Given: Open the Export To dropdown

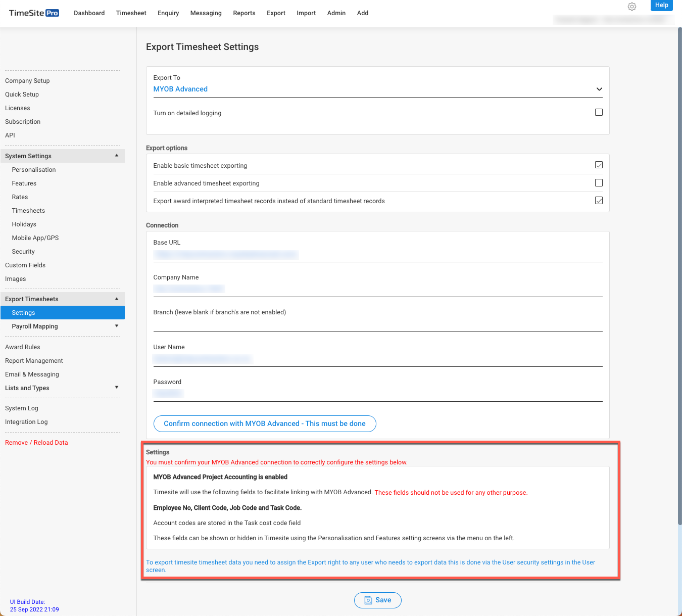Looking at the screenshot, I should point(378,89).
